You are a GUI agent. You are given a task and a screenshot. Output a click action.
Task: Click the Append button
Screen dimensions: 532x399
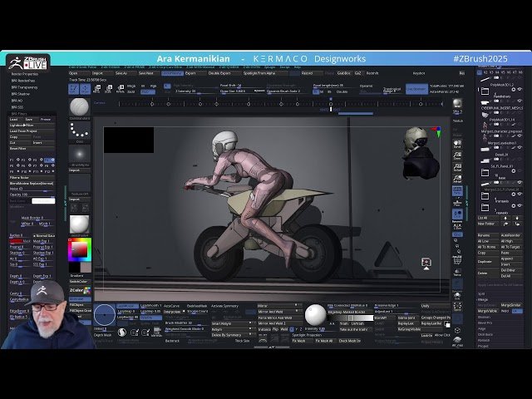pyautogui.click(x=510, y=259)
